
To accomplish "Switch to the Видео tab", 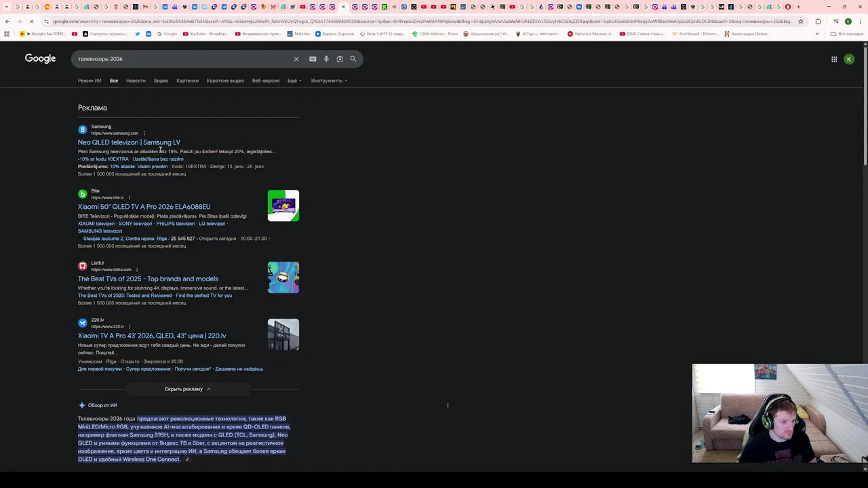I will (x=161, y=81).
